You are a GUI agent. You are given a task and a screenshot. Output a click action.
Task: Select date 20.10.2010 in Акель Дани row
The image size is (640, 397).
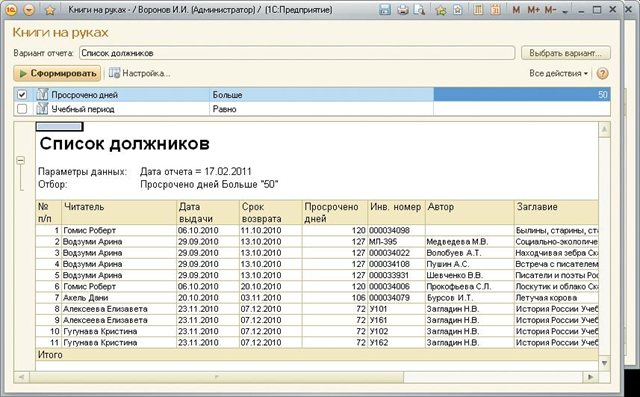(x=208, y=298)
